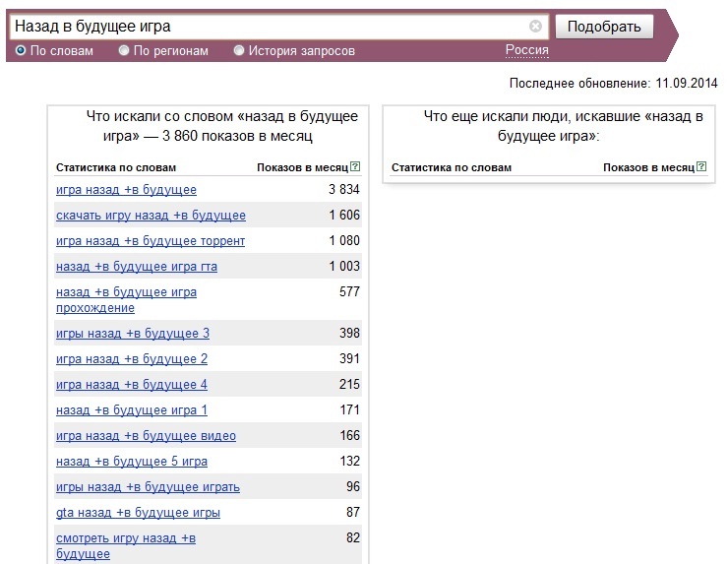Viewport: 728px width, 564px height.
Task: Open link 'назад +в будущее игра гта'
Action: tap(137, 266)
